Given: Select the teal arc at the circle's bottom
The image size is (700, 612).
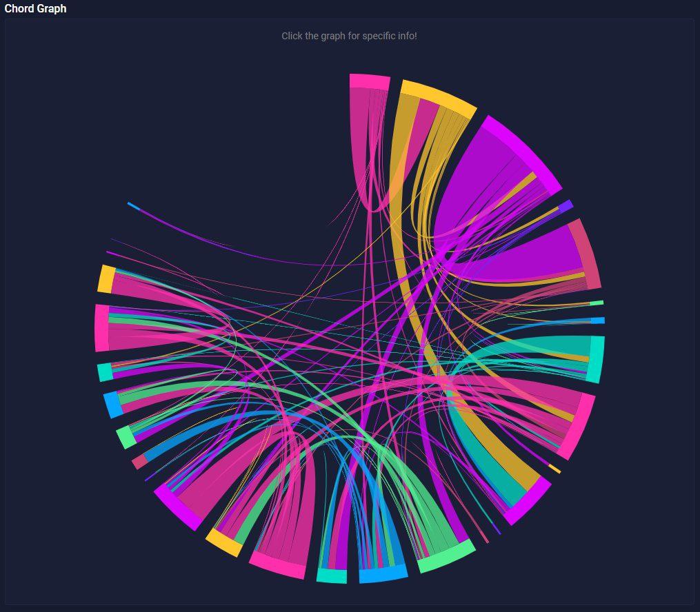Looking at the screenshot, I should [332, 576].
